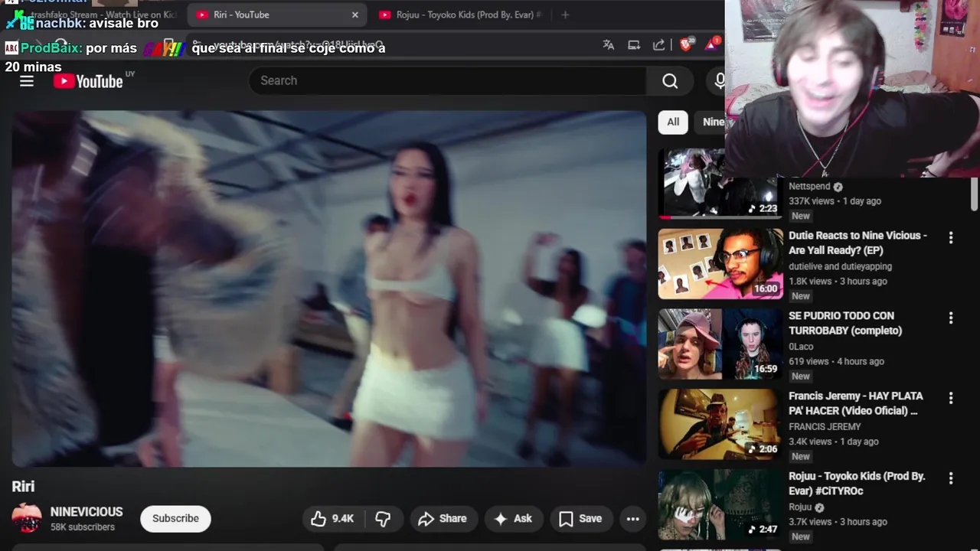Viewport: 980px width, 551px height.
Task: Open Nettspend channel name
Action: click(809, 187)
